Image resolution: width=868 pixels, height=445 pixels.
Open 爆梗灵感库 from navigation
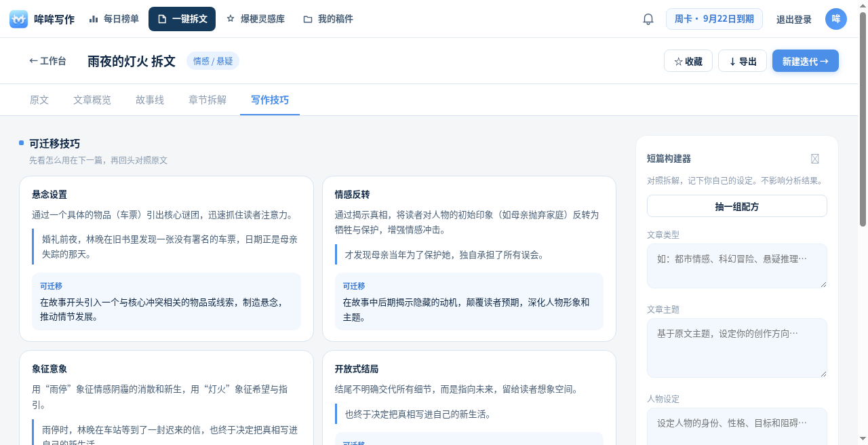click(255, 19)
